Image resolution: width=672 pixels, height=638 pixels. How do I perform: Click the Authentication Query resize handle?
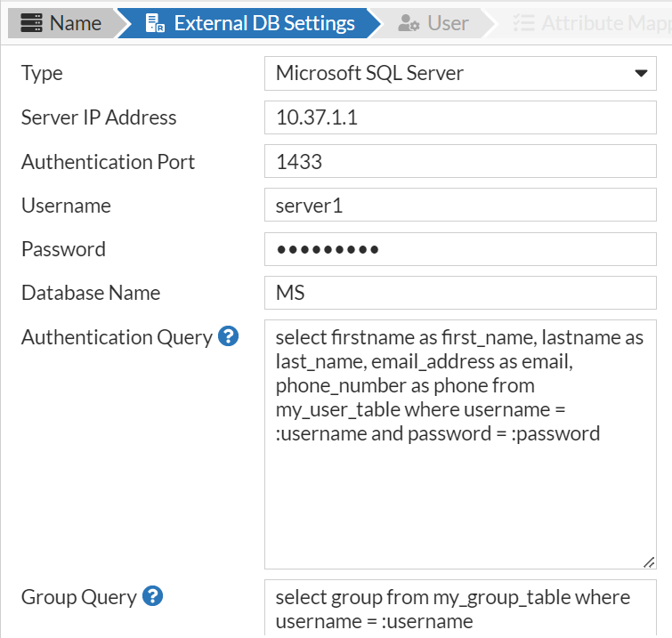(649, 562)
